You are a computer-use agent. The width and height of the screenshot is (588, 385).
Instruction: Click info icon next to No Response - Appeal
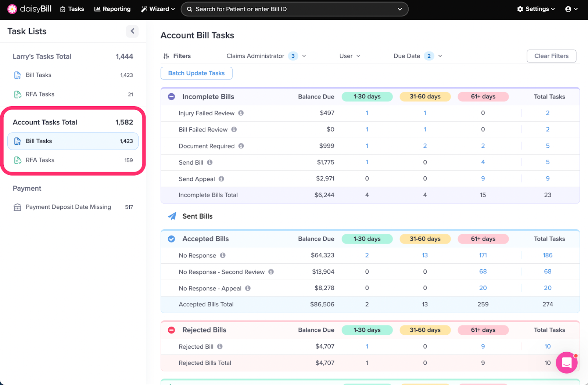(248, 288)
